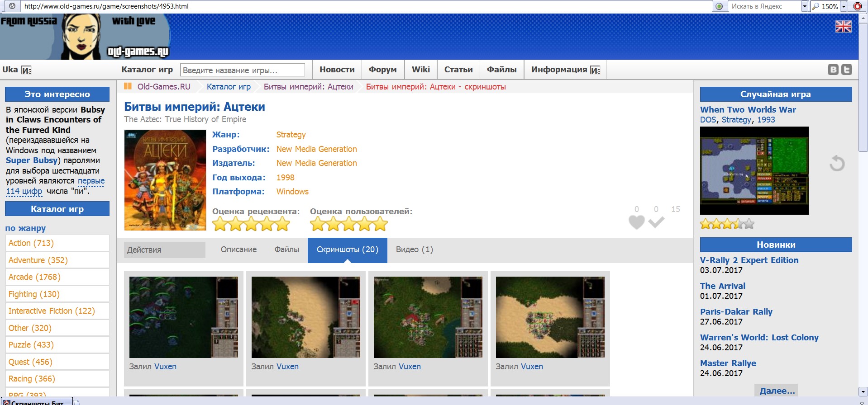The width and height of the screenshot is (868, 405).
Task: Select the Скриншоты (20) tab
Action: (x=348, y=250)
